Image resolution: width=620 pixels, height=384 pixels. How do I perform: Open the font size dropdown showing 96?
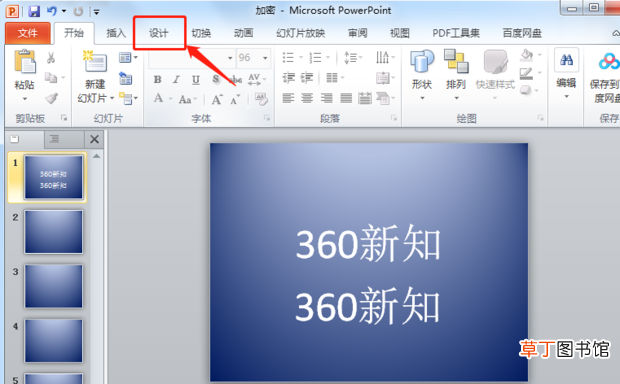point(265,58)
